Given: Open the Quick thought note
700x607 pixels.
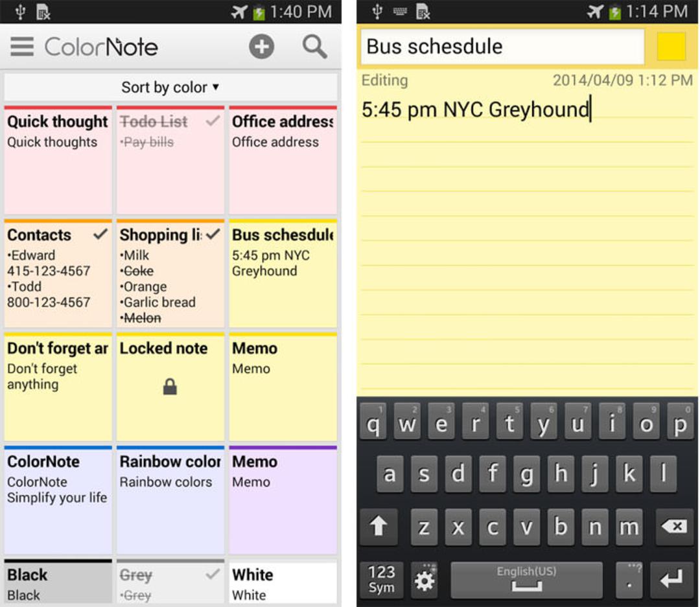Looking at the screenshot, I should (x=58, y=160).
